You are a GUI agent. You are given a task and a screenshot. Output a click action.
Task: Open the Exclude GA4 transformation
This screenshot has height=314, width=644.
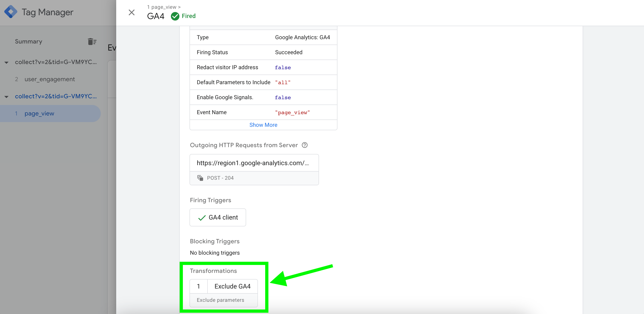point(233,286)
